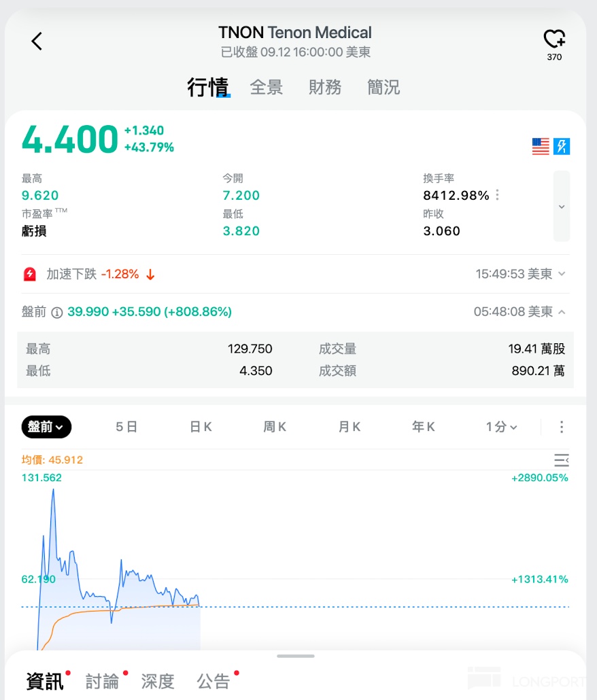597x700 pixels.
Task: Select the 月K chart
Action: (349, 427)
